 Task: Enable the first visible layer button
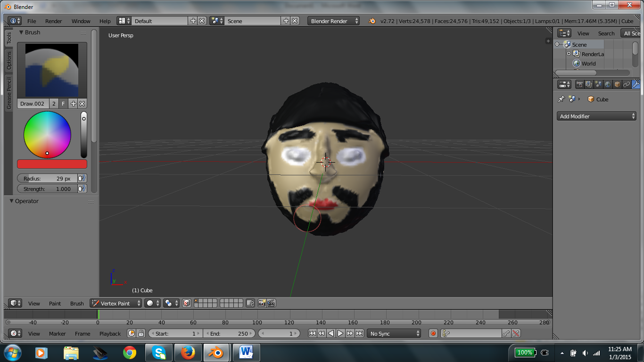[x=196, y=301]
